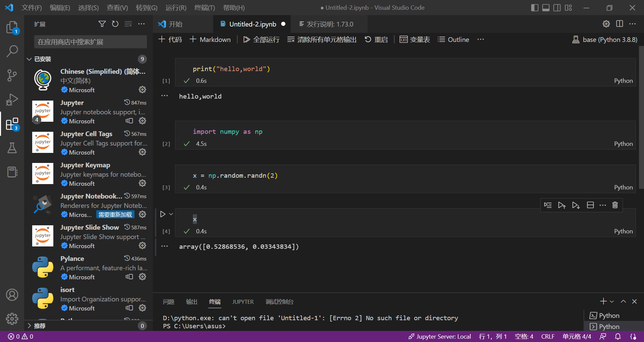The height and width of the screenshot is (342, 644).
Task: Click 需要重新加载 for Jupyter Notebook Renderers
Action: point(115,215)
